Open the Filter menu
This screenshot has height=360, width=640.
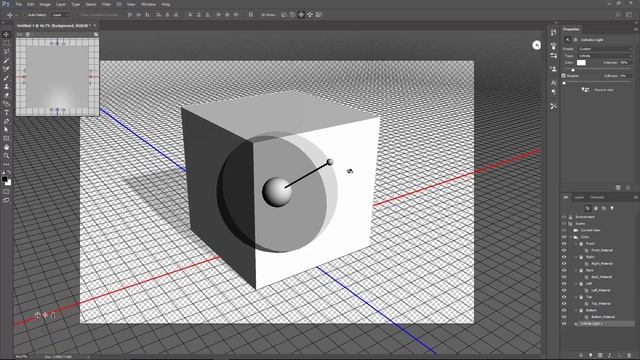106,4
